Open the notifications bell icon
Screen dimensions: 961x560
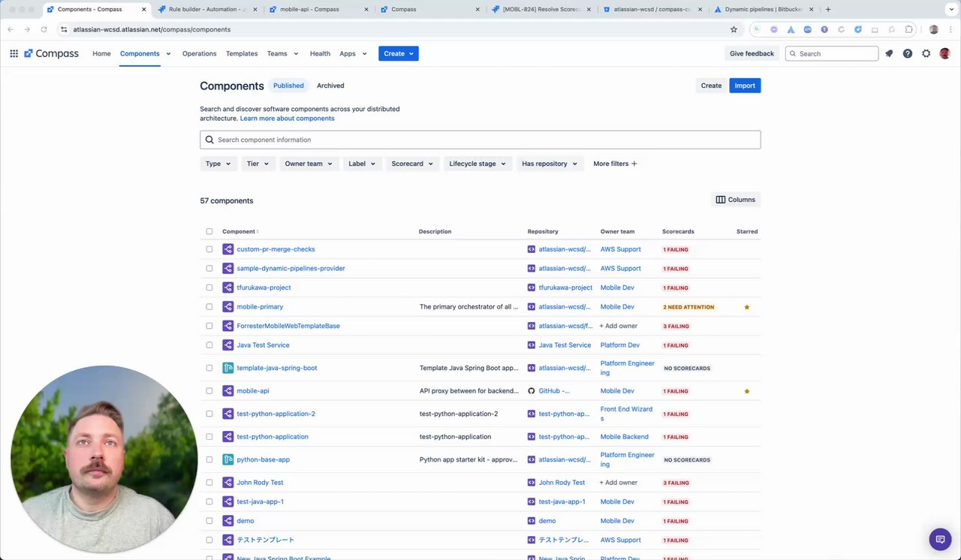coord(889,53)
